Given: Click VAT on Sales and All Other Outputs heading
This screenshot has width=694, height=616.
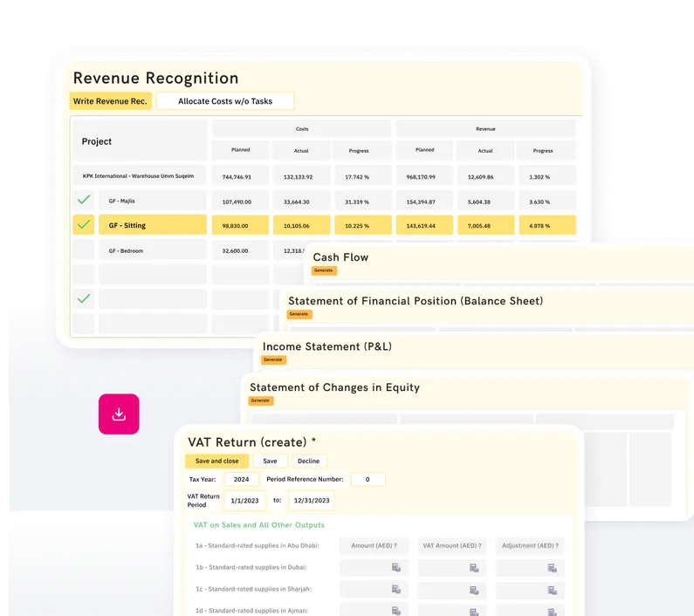Looking at the screenshot, I should (x=259, y=525).
